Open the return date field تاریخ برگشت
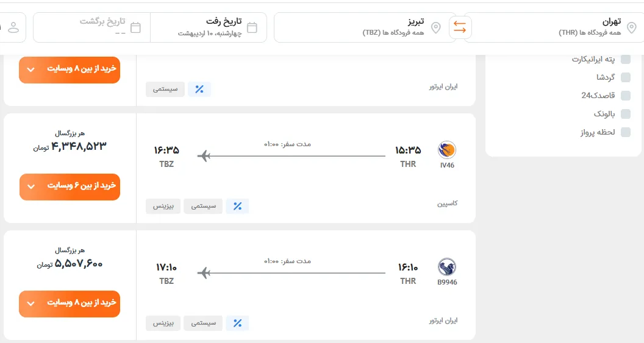 (x=91, y=27)
